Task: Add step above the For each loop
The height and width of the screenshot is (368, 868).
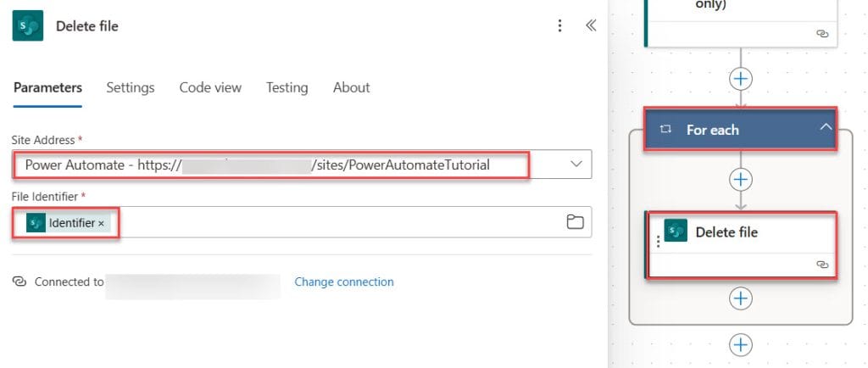Action: click(741, 79)
